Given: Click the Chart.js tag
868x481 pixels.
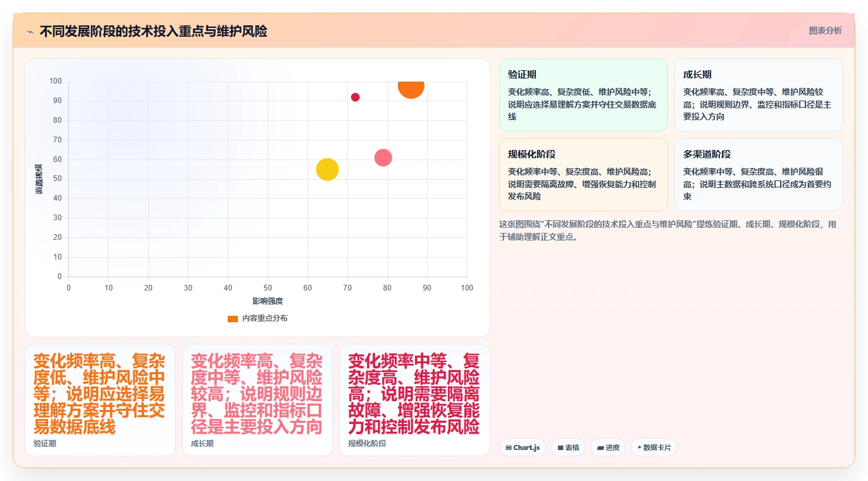Looking at the screenshot, I should (x=523, y=447).
